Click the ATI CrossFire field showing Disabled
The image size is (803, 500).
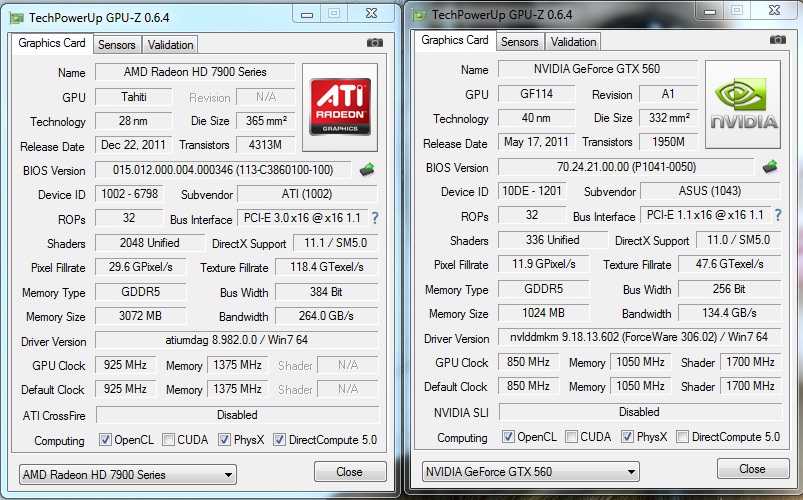pos(237,415)
